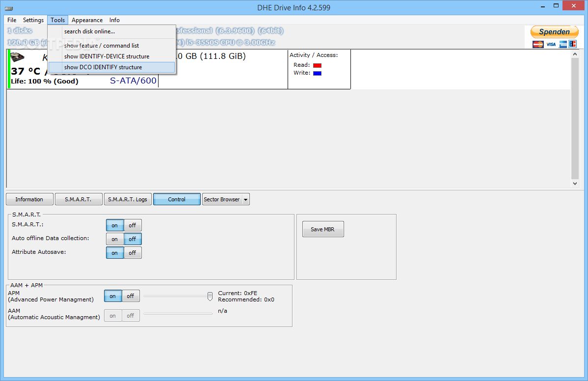588x381 pixels.
Task: Turn APM off
Action: (x=131, y=296)
